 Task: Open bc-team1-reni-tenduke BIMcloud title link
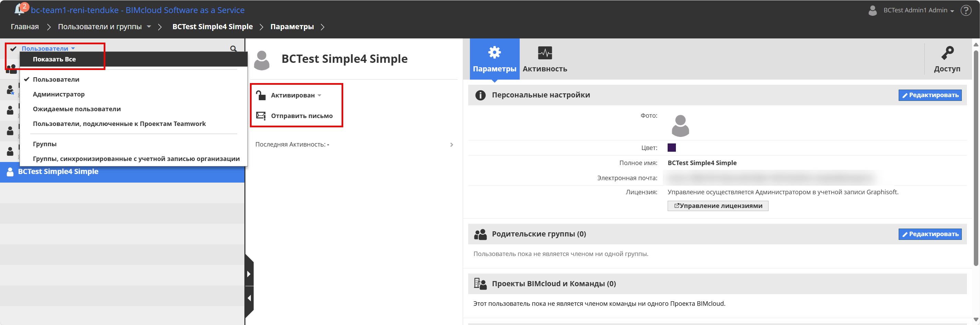(x=138, y=10)
